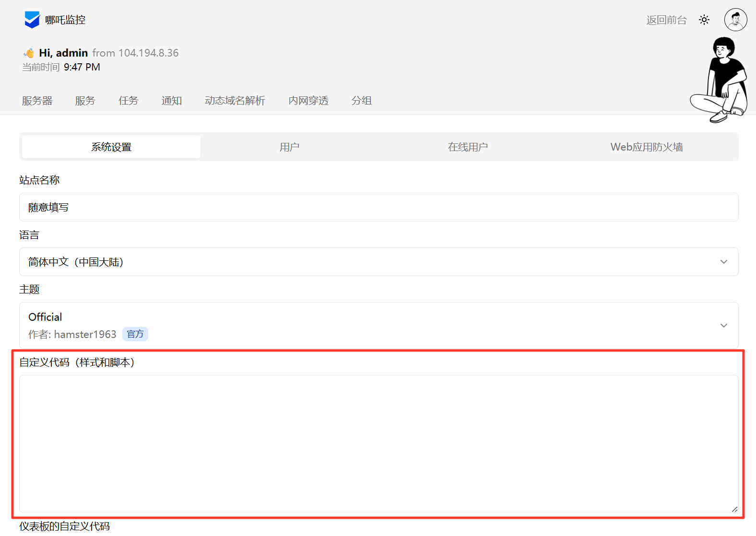Click the Nezha monitoring logo icon
Image resolution: width=756 pixels, height=536 pixels.
point(32,20)
